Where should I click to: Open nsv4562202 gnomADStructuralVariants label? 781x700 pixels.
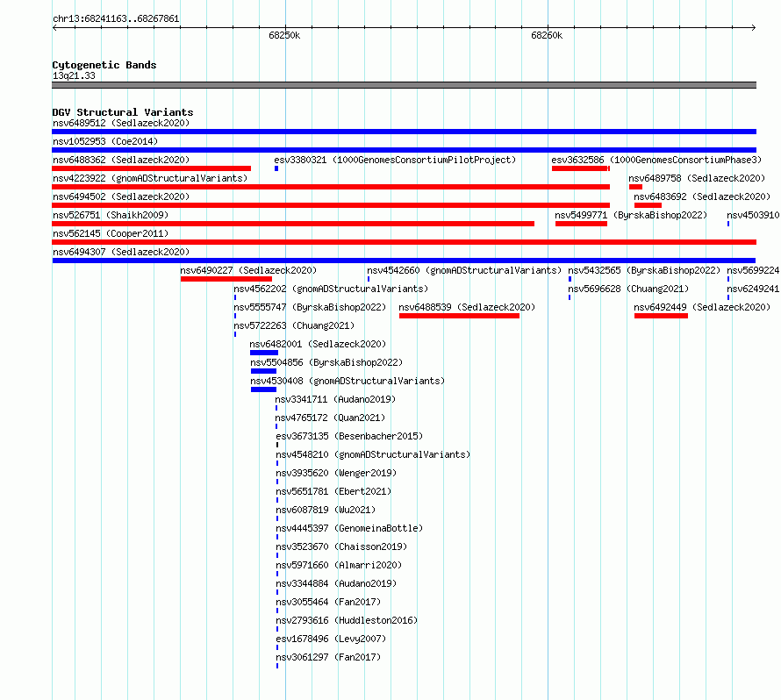point(331,289)
